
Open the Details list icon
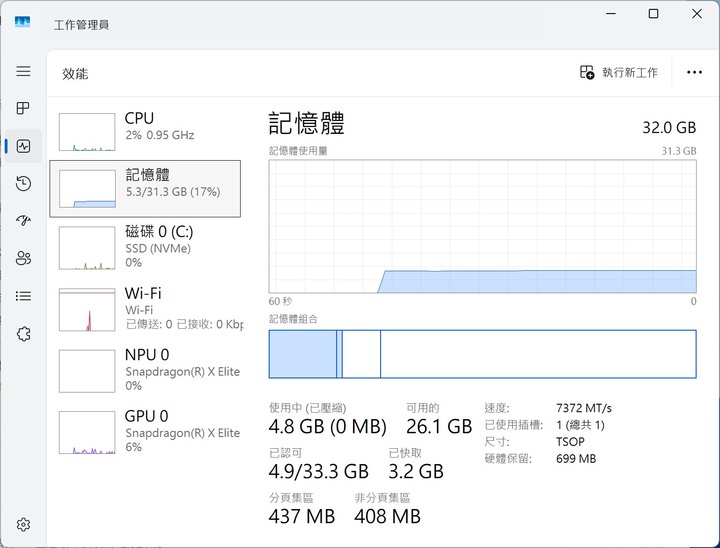coord(23,296)
